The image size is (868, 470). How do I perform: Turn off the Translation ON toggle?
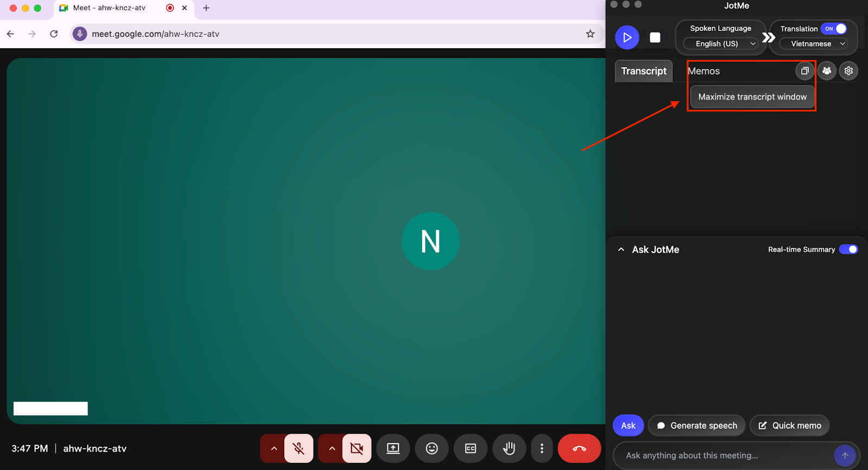click(834, 29)
